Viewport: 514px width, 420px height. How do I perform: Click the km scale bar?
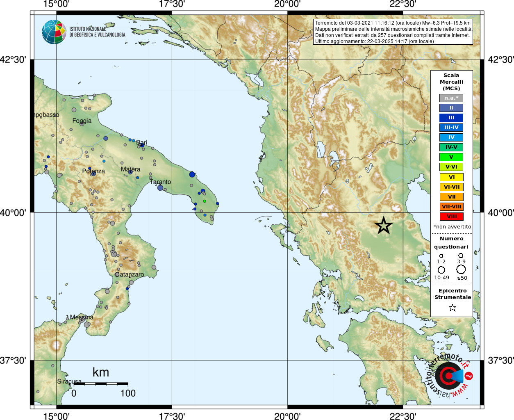click(x=101, y=383)
